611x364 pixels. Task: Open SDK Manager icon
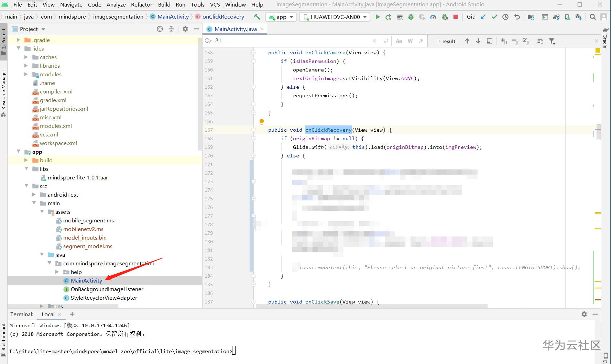[x=579, y=17]
